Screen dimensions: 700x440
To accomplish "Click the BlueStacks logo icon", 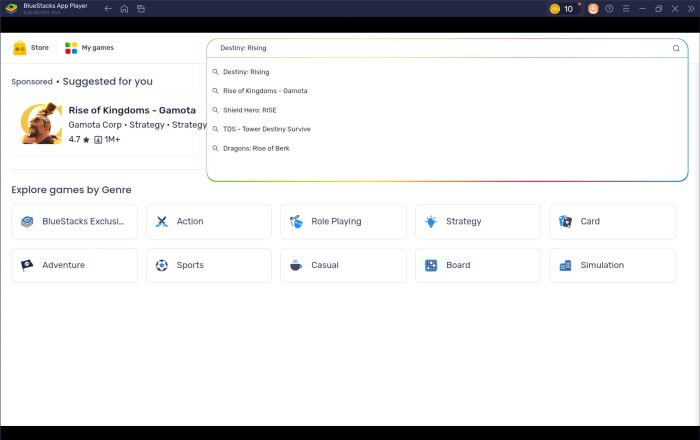I will coord(12,8).
